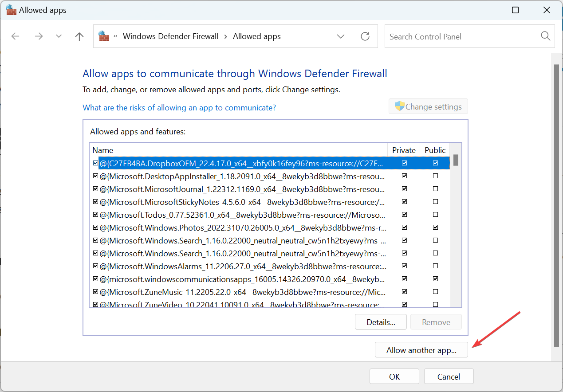Uncheck the ZuneMusic app checkbox
The width and height of the screenshot is (563, 392).
[95, 292]
